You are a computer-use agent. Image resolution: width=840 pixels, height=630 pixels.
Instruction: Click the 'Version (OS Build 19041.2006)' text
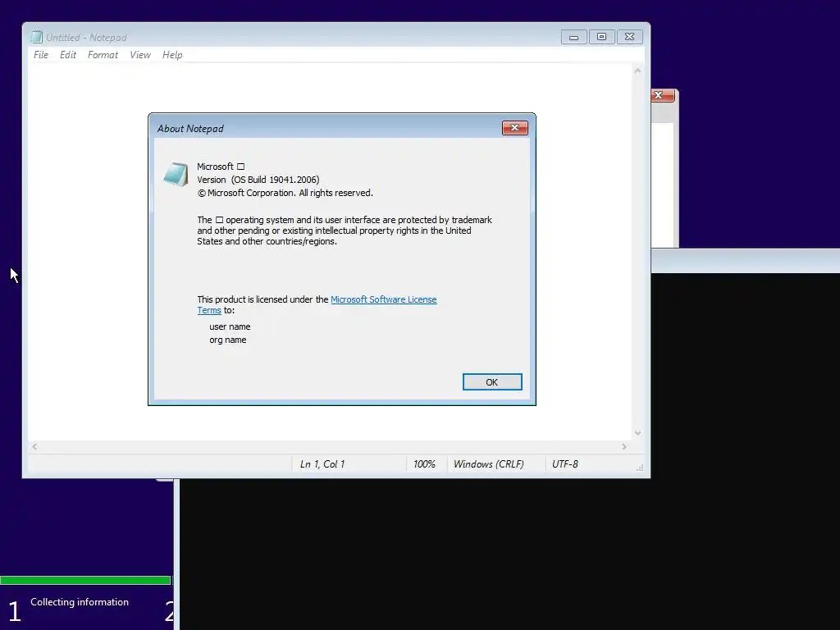[258, 180]
